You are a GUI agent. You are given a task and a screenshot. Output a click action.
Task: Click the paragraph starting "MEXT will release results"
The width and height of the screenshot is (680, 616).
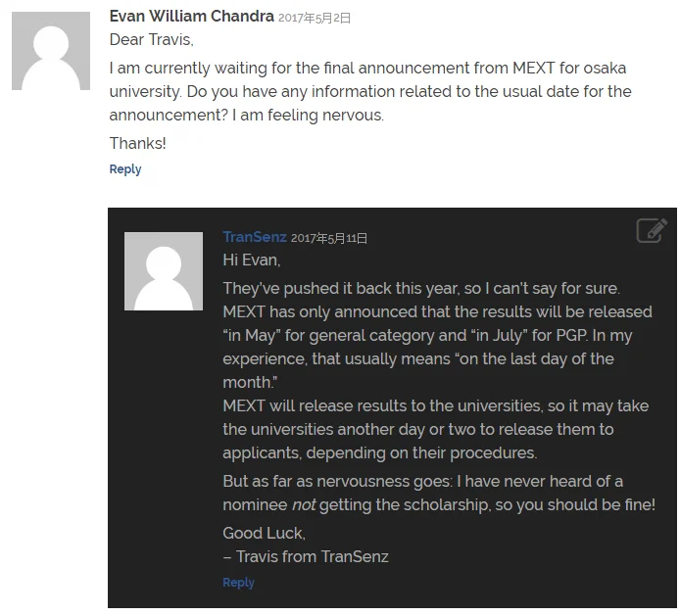coord(436,429)
